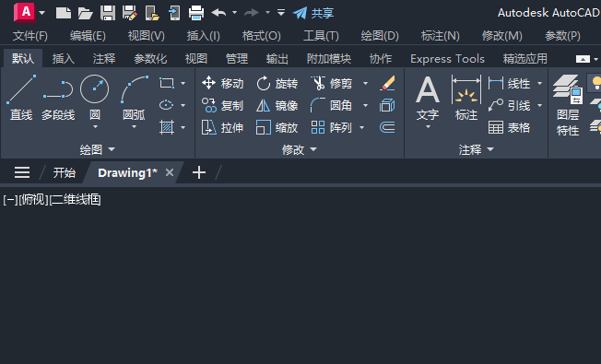
Task: Open the 编辑(E) menu
Action: tap(88, 36)
